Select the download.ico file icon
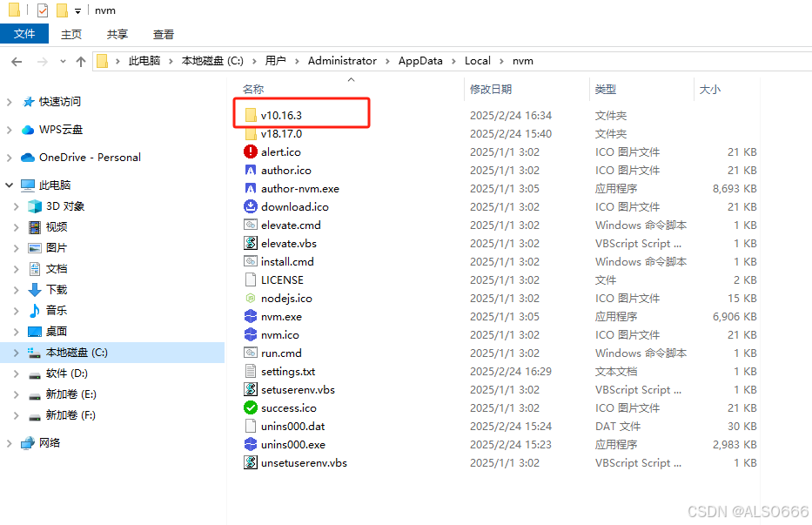 pyautogui.click(x=251, y=207)
